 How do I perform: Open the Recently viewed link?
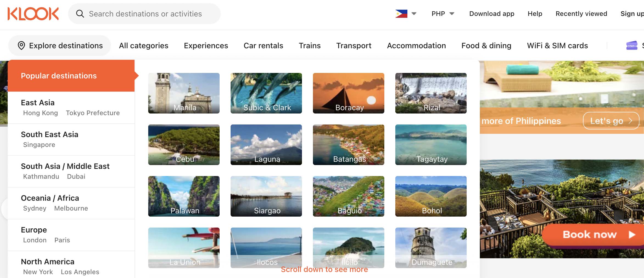(x=581, y=14)
